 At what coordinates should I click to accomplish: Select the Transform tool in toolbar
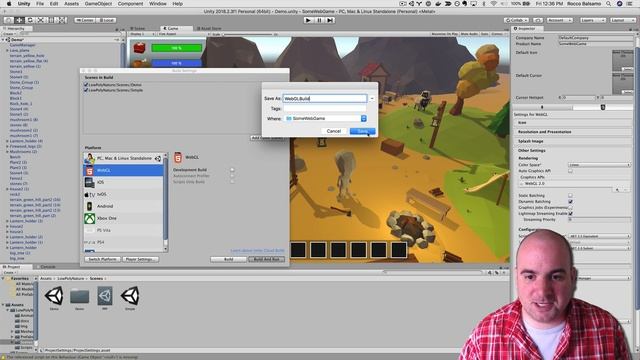(x=62, y=20)
